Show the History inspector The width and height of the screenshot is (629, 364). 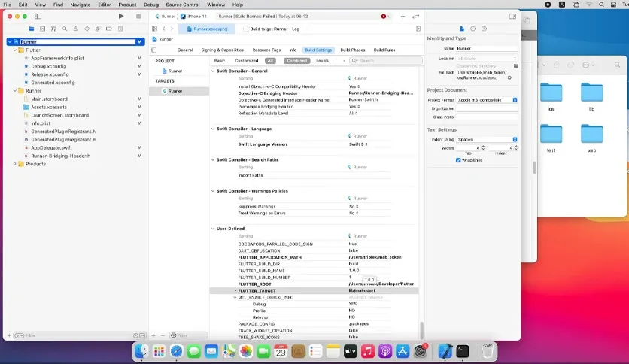tap(473, 29)
